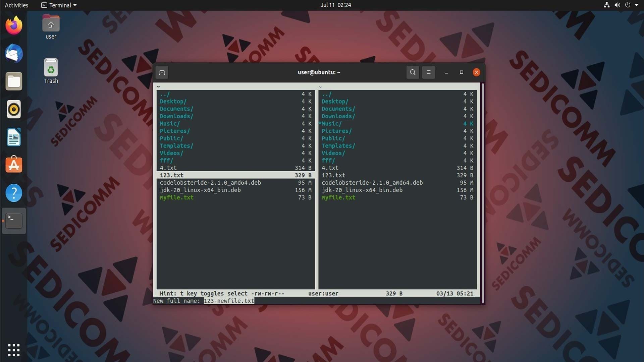Click highlighted 123.txt in left pane
Screen dimensions: 644x362
tap(235, 175)
